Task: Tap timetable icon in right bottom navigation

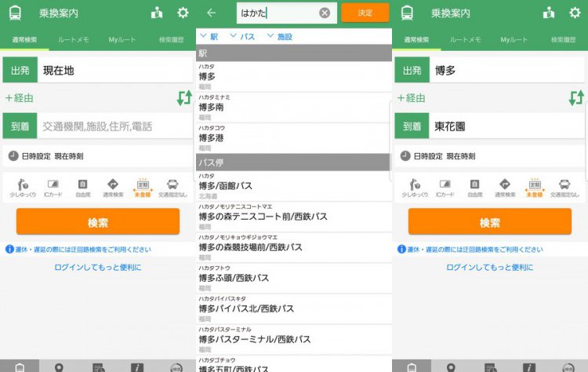Action: (x=490, y=367)
